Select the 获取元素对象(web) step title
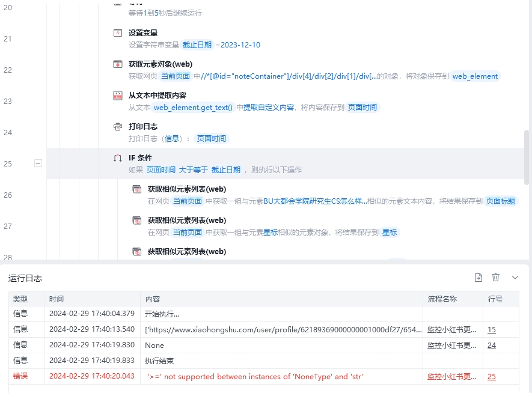 coord(161,64)
